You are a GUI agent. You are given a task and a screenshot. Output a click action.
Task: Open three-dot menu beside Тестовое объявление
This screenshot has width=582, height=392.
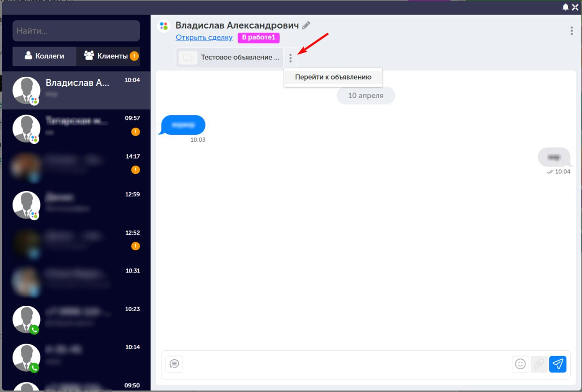pyautogui.click(x=291, y=58)
